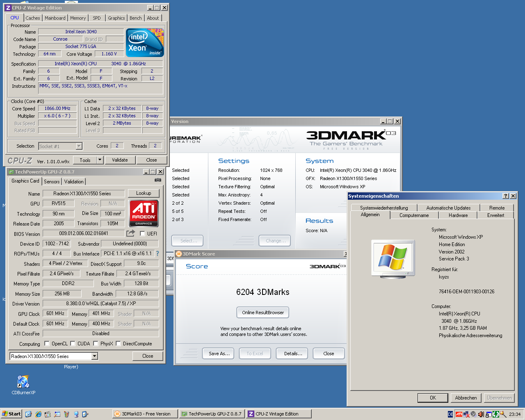
Task: Click the GPU-Z screenshot camera icon
Action: (x=158, y=180)
